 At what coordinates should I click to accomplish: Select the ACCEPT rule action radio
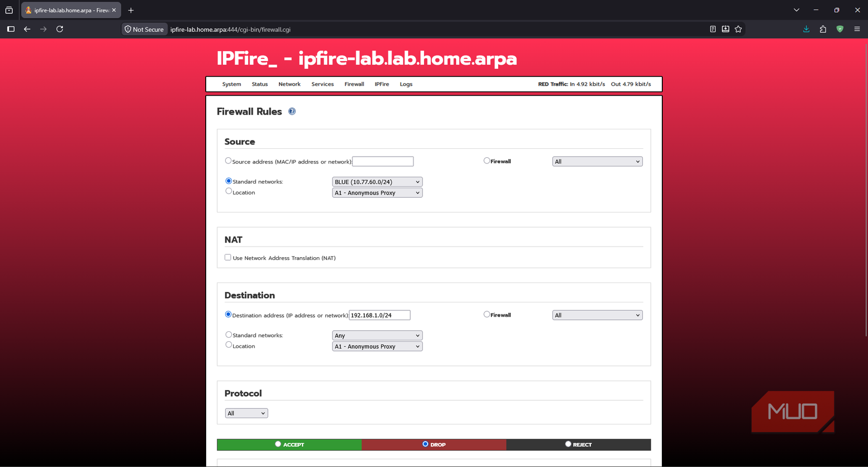pyautogui.click(x=278, y=444)
